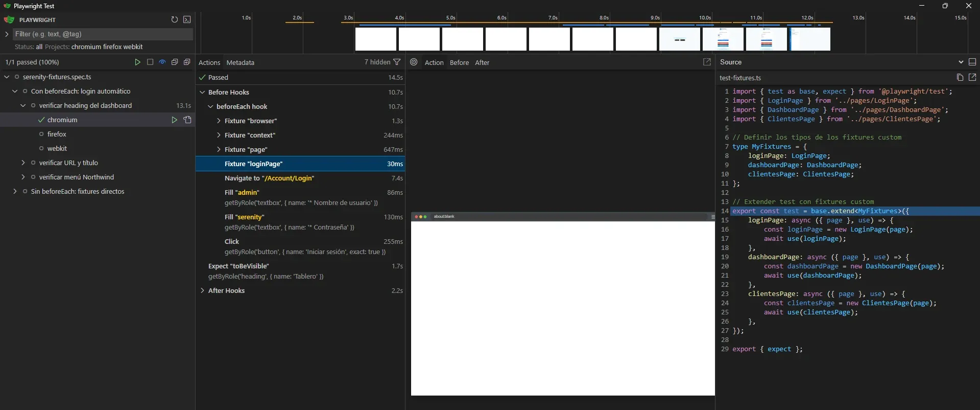This screenshot has height=410, width=980.
Task: Collapse 'verificar heading del dashboard' node
Action: (23, 105)
